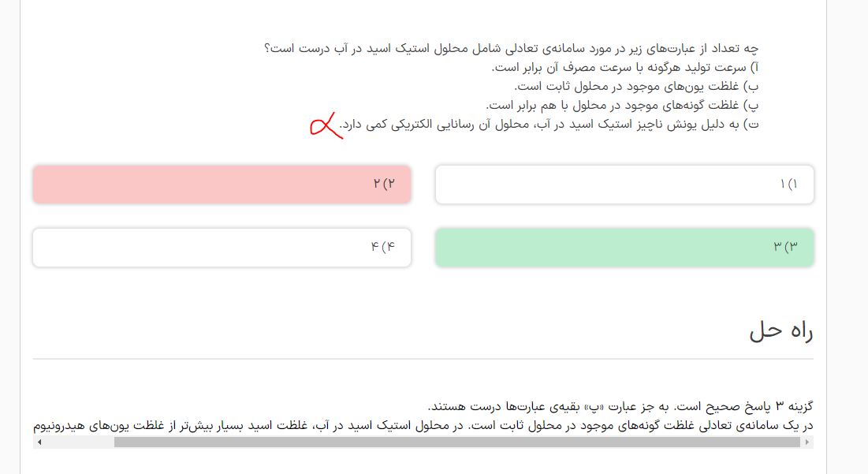The width and height of the screenshot is (868, 474).
Task: Click the right arrow of horizontal scrollbar
Action: (x=807, y=442)
